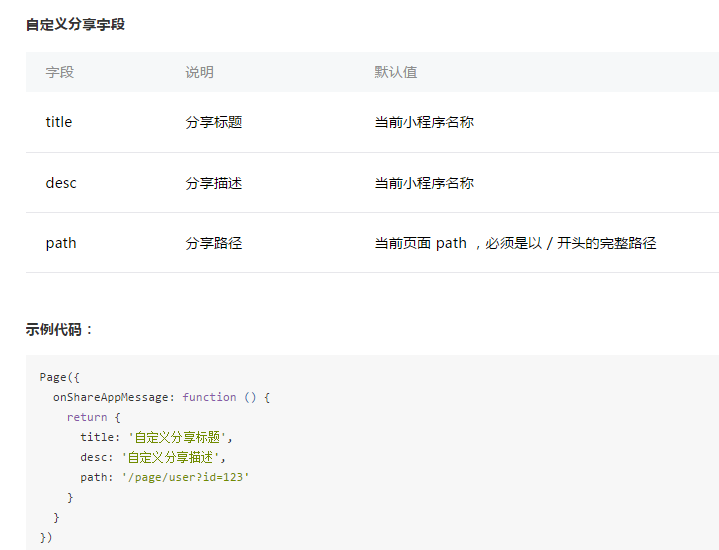Image resolution: width=719 pixels, height=550 pixels.
Task: Click the 字段 column header
Action: click(x=60, y=72)
